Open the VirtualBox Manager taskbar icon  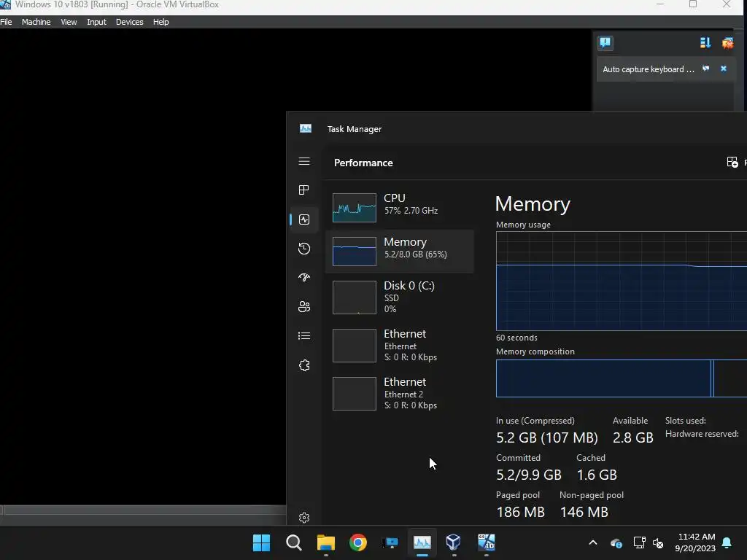454,542
